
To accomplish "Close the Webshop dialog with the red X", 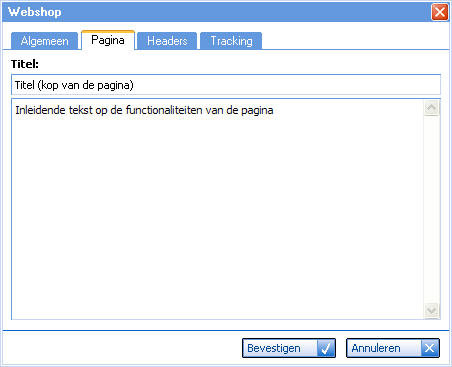I will click(440, 12).
